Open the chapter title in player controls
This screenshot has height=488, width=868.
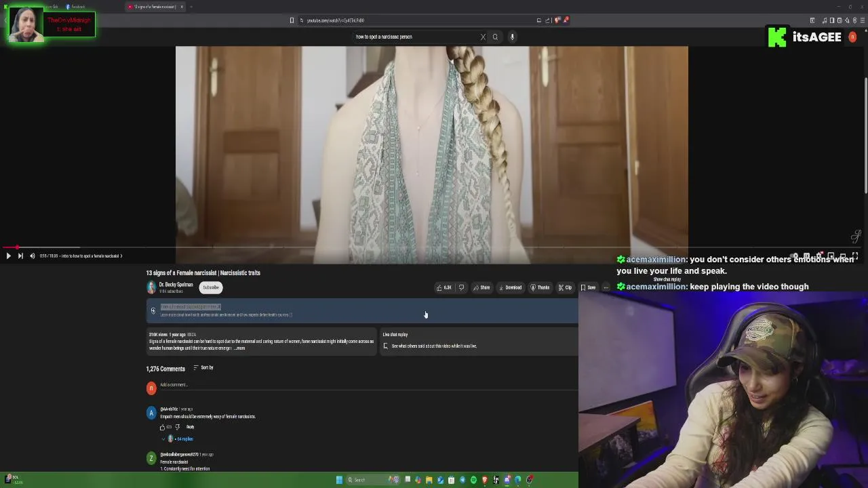click(92, 256)
